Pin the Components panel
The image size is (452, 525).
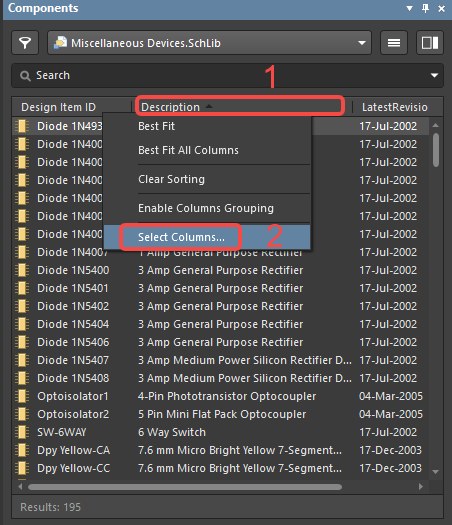(425, 8)
